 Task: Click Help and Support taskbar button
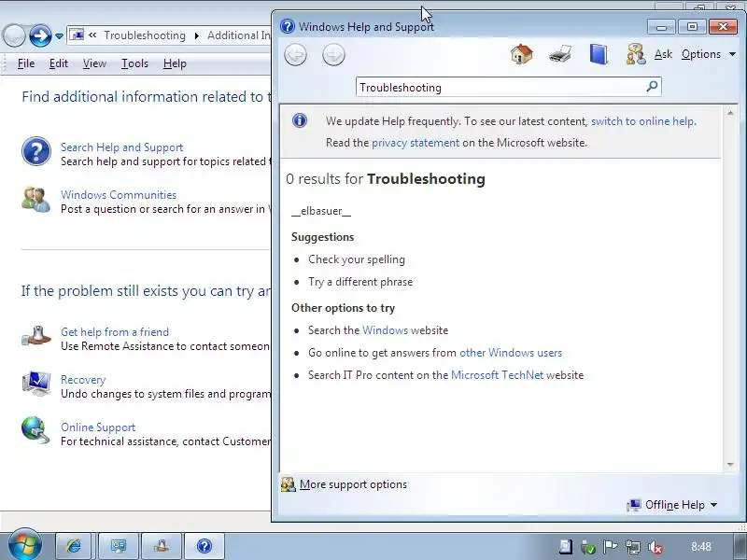tap(204, 546)
